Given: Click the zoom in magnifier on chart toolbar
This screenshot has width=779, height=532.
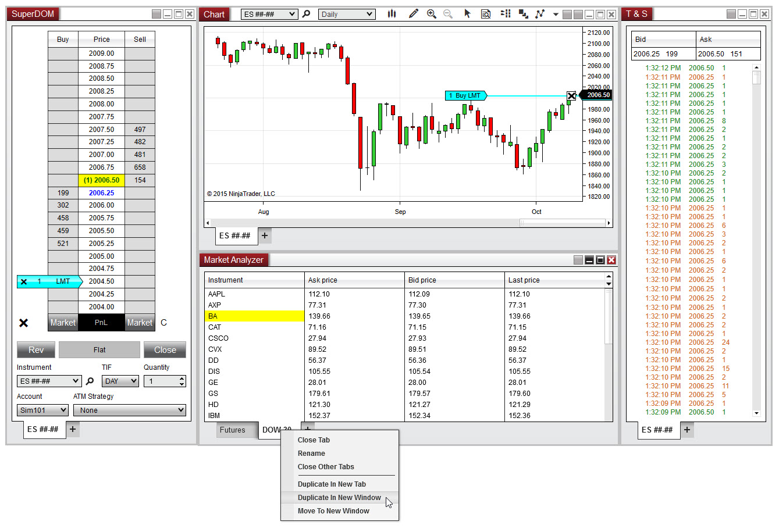Looking at the screenshot, I should tap(431, 14).
